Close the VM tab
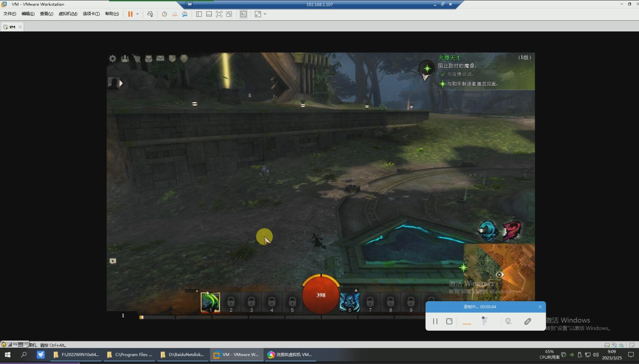 tap(20, 27)
